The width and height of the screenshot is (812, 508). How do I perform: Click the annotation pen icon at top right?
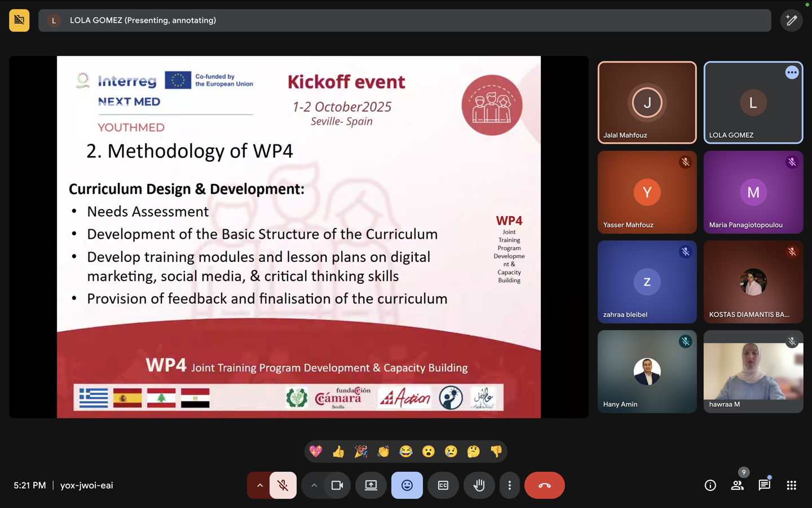[791, 20]
